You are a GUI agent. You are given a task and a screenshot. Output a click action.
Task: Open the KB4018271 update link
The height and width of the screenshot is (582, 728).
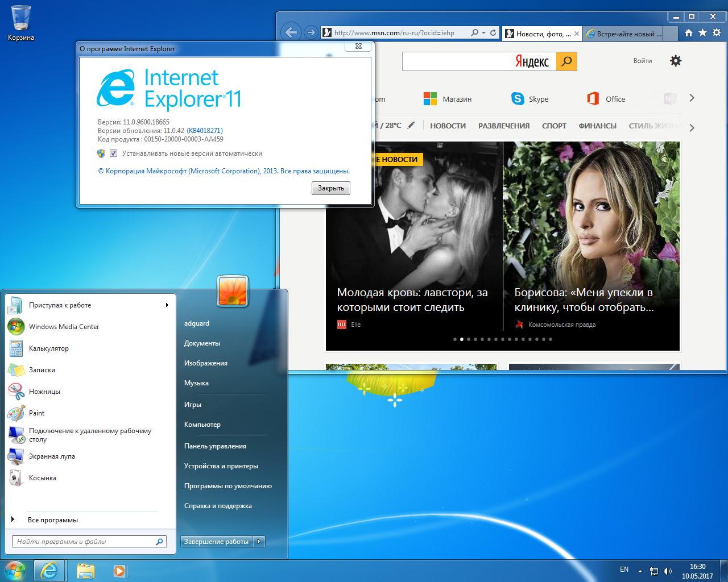(205, 131)
